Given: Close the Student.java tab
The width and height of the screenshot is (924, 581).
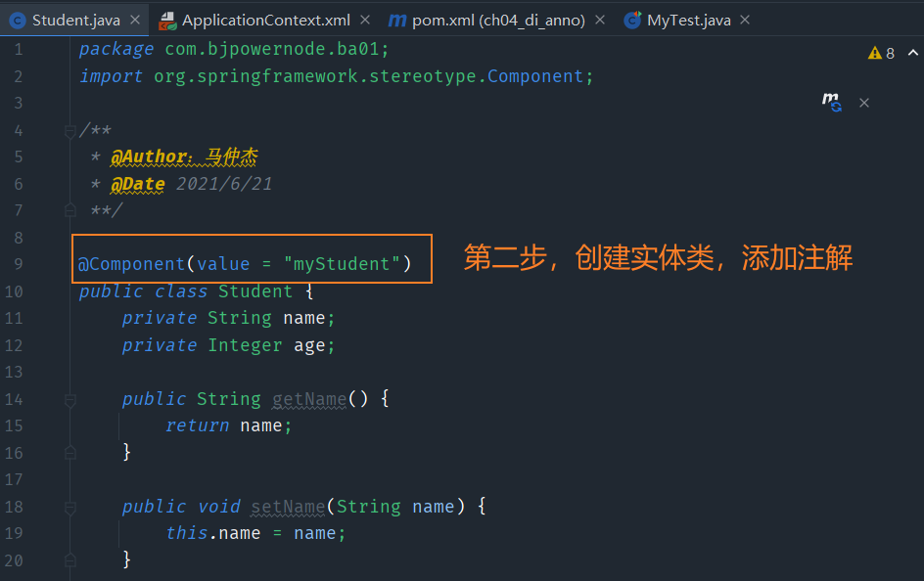Looking at the screenshot, I should click(135, 20).
